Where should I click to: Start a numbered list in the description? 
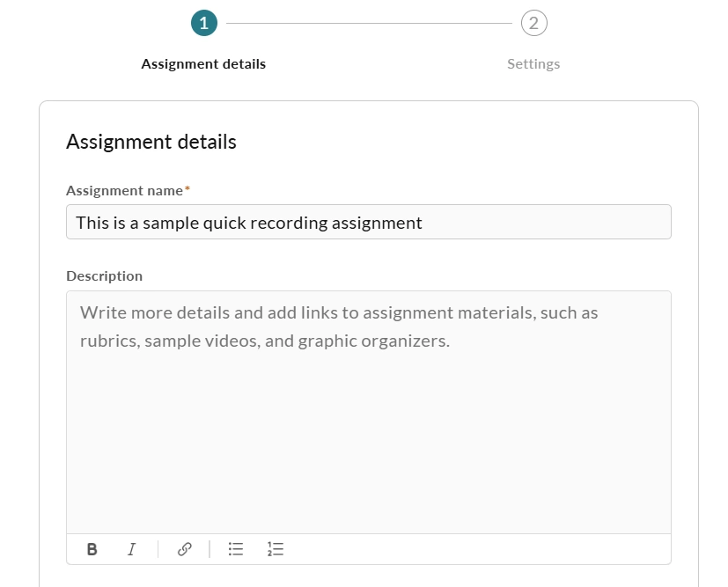[276, 549]
